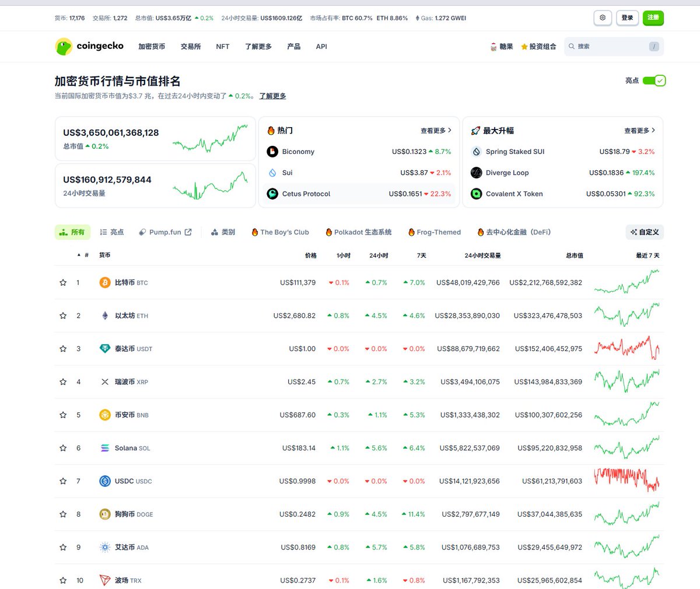Click the Diverge Loop icon

[x=476, y=173]
